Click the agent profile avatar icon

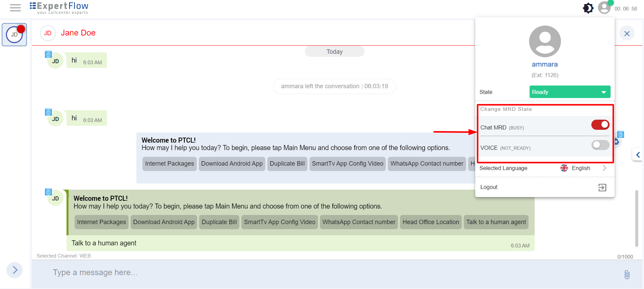[604, 7]
